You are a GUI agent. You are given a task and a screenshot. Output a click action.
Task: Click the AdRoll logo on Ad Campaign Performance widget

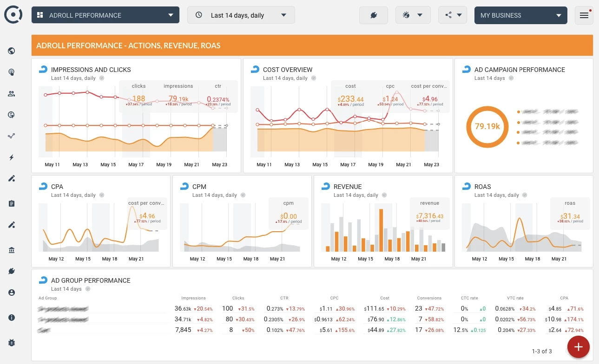466,70
